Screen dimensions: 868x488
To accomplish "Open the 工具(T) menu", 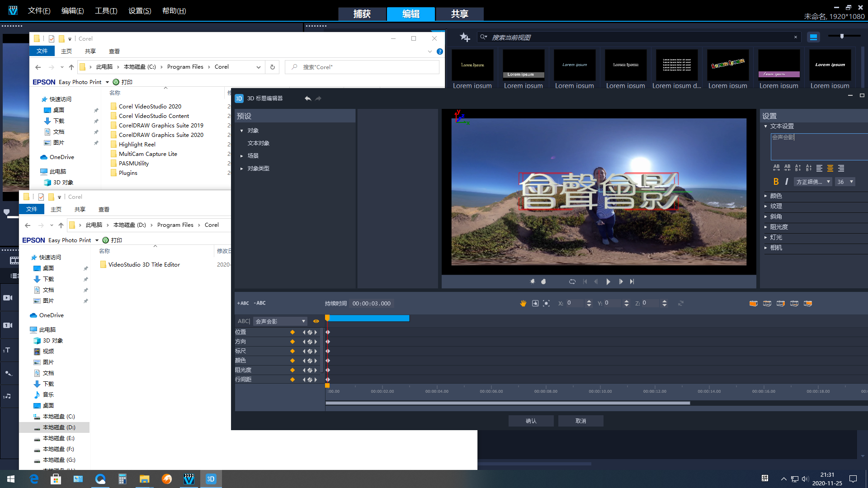I will click(x=106, y=10).
